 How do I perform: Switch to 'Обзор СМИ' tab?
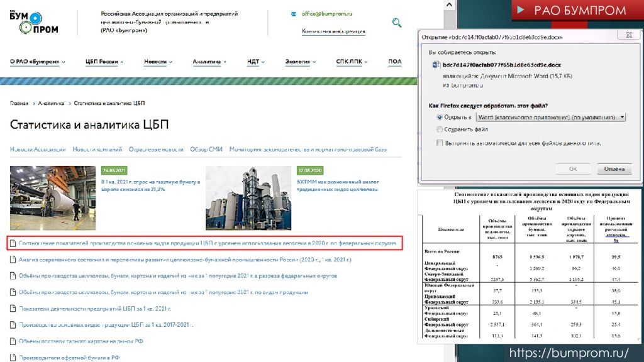click(206, 150)
